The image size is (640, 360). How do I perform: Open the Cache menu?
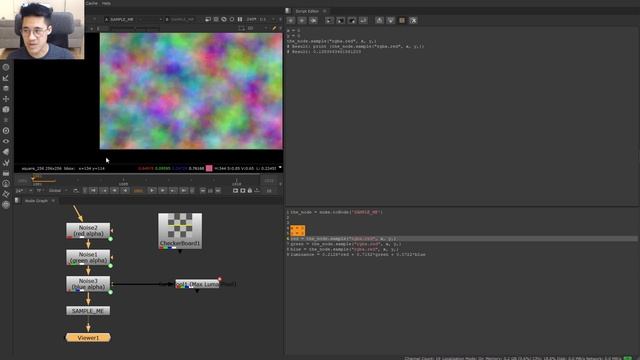92,3
